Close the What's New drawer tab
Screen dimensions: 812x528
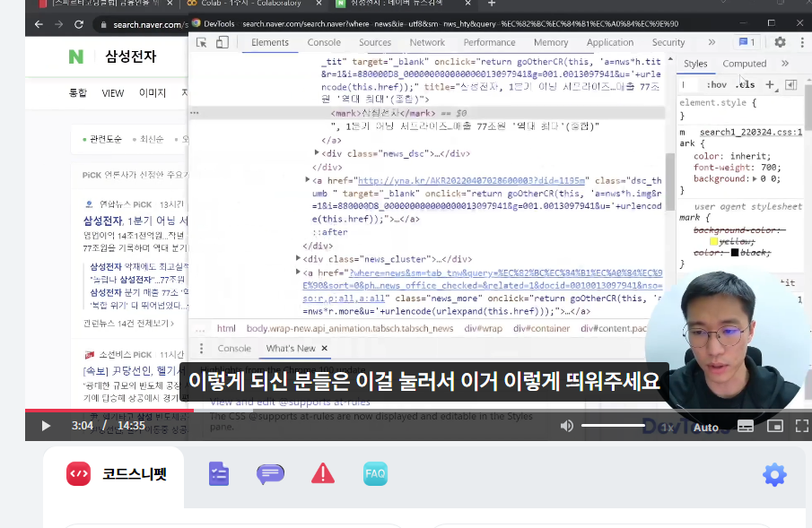[x=324, y=349]
